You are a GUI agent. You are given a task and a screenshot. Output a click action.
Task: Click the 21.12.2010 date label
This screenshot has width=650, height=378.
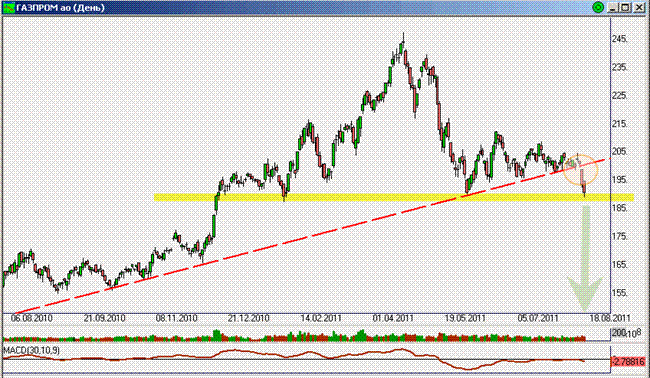click(249, 318)
